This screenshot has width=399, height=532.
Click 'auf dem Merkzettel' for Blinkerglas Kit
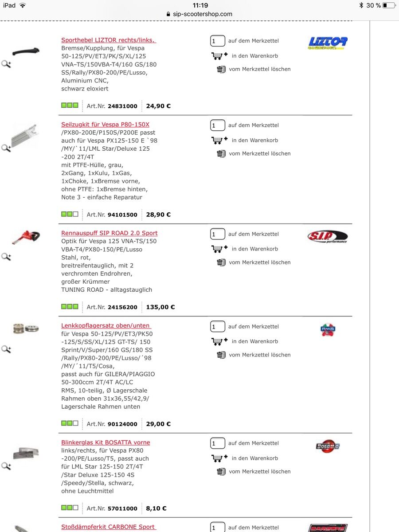tap(253, 443)
